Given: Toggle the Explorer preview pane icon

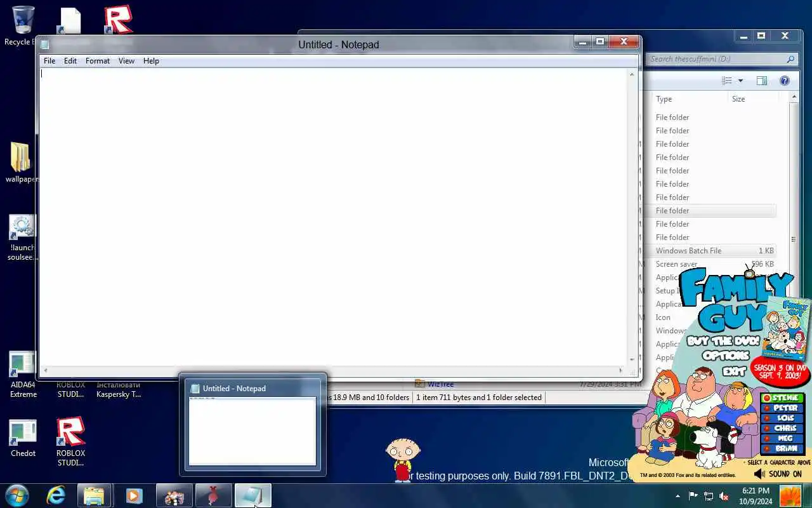Looking at the screenshot, I should point(762,81).
